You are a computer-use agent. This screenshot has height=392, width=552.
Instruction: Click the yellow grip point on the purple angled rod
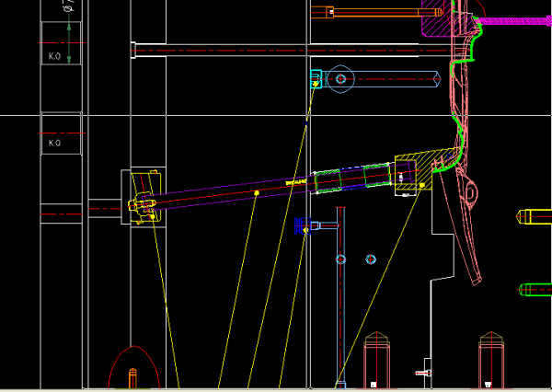click(x=257, y=193)
